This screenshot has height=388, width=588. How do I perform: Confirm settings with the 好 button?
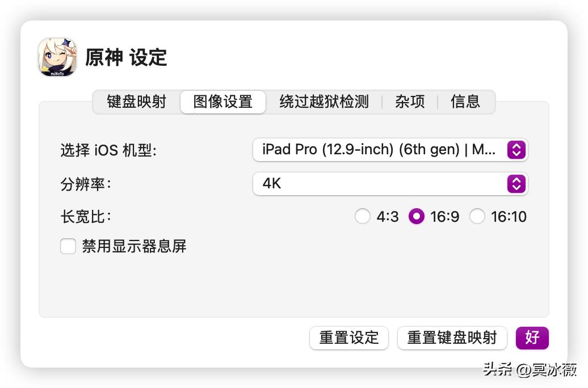point(532,338)
